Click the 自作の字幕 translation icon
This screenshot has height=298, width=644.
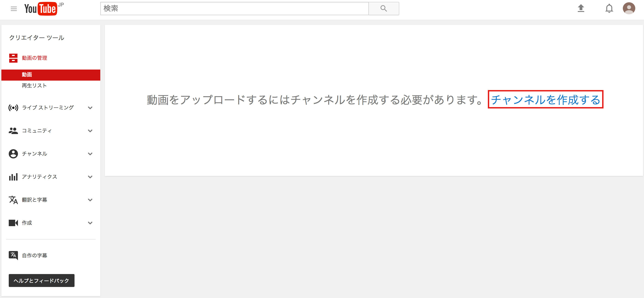[x=13, y=255]
